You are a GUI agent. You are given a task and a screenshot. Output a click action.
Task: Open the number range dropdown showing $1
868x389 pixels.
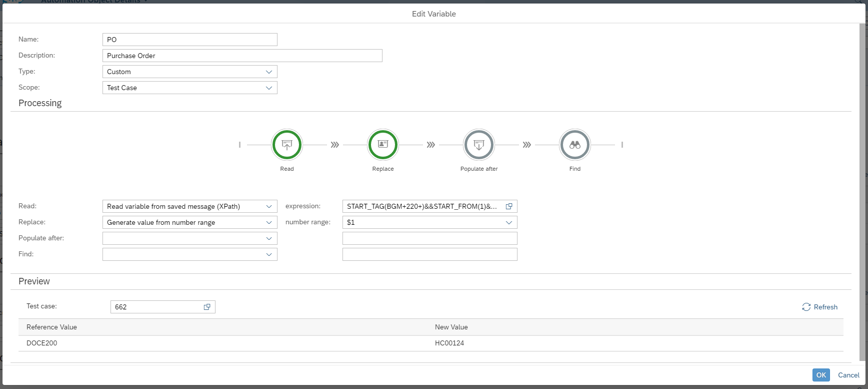(x=509, y=222)
